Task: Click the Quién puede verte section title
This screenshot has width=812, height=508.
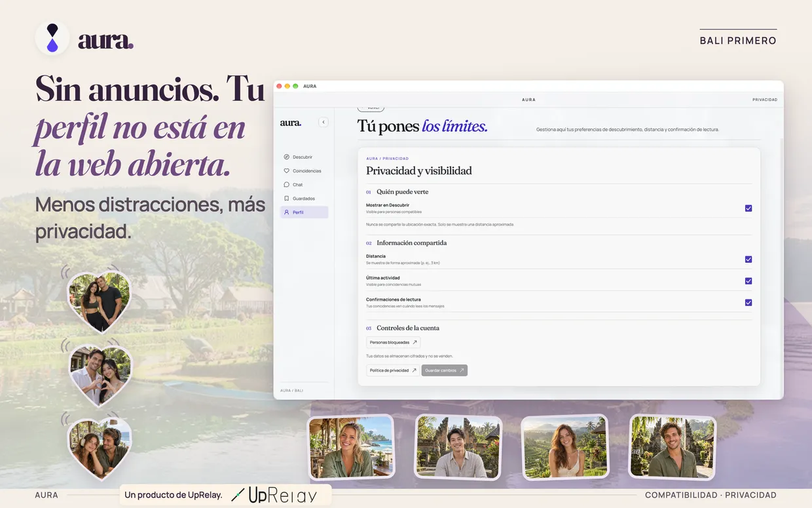Action: pos(402,192)
